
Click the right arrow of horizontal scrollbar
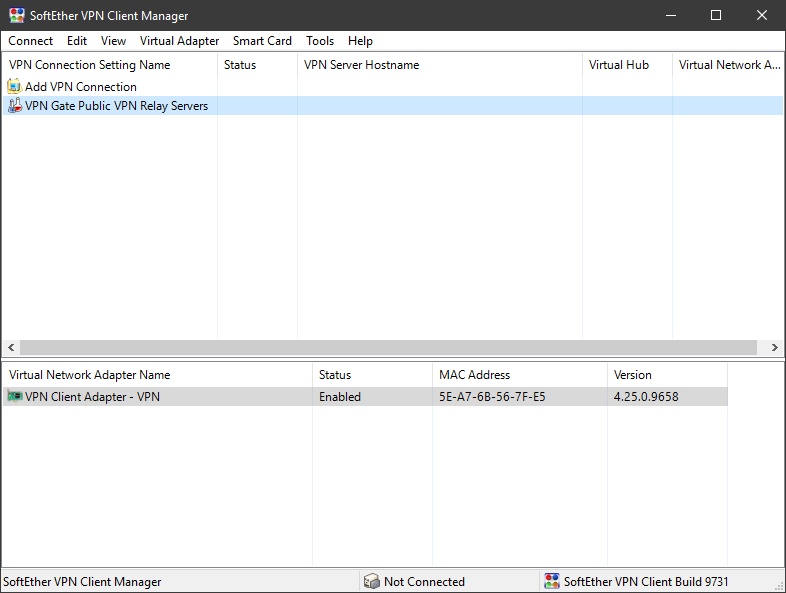pos(774,347)
